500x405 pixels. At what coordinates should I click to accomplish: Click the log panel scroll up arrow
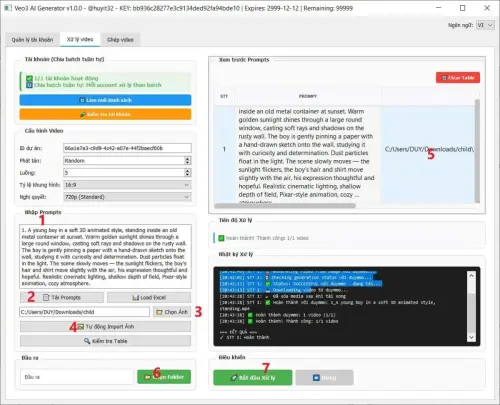pyautogui.click(x=471, y=275)
